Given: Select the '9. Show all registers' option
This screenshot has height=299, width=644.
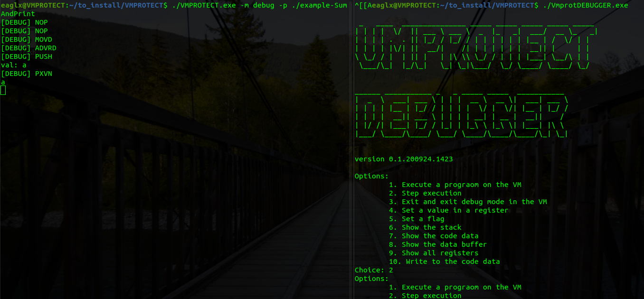Looking at the screenshot, I should point(434,253).
